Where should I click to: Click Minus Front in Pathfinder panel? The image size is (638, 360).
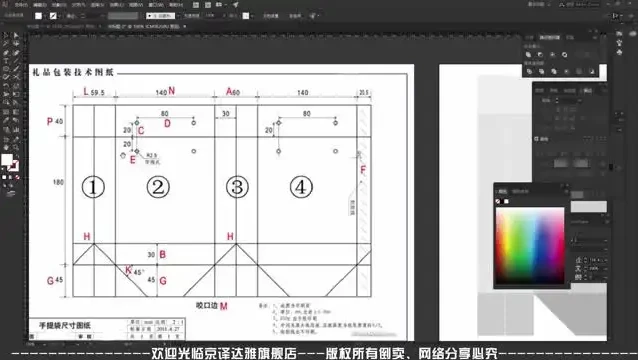[540, 55]
